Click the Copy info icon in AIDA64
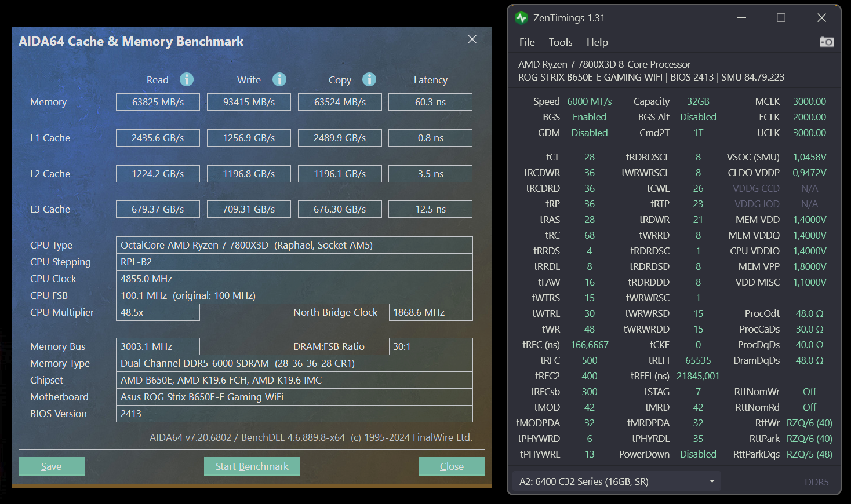 (x=369, y=79)
